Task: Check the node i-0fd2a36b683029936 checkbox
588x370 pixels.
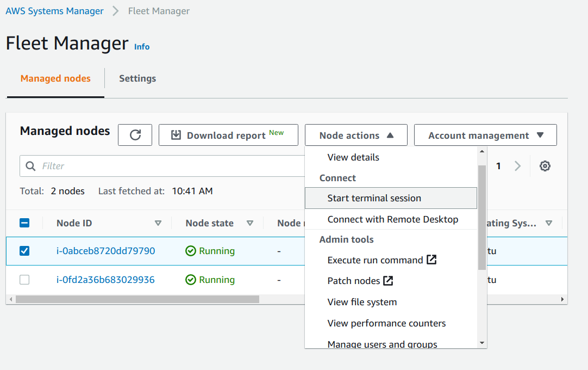Action: [24, 280]
